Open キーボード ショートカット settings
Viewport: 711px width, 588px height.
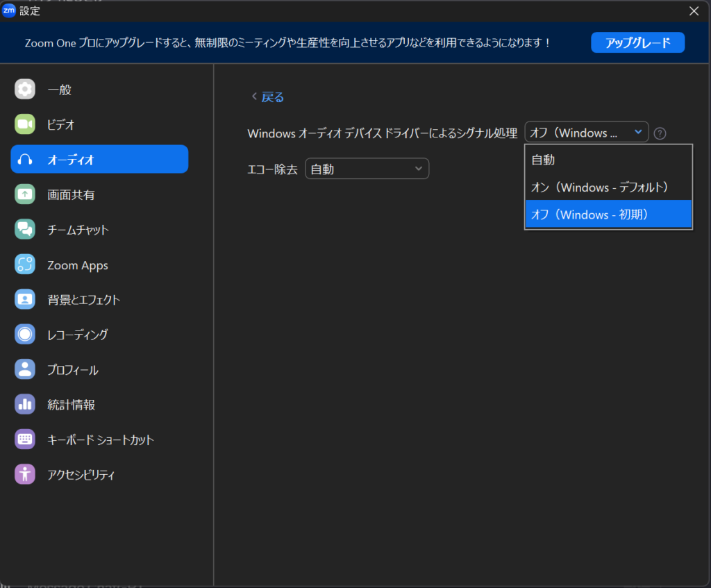point(99,439)
